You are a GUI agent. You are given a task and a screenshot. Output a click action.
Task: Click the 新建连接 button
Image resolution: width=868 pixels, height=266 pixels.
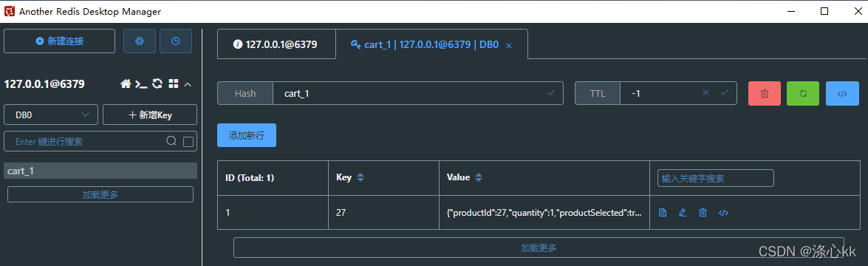click(59, 41)
